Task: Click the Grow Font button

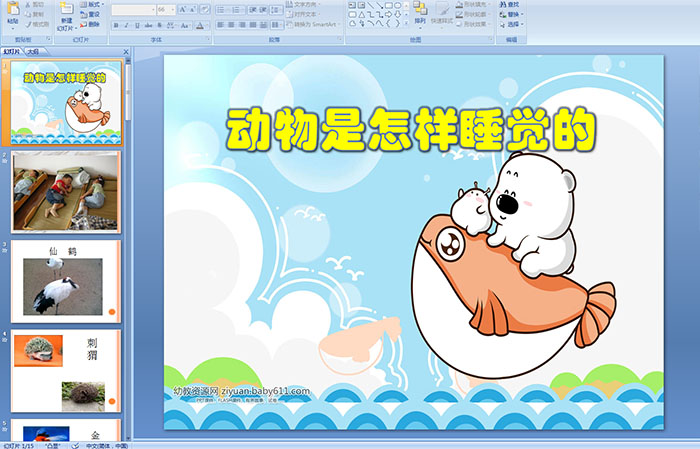Action: [183, 10]
